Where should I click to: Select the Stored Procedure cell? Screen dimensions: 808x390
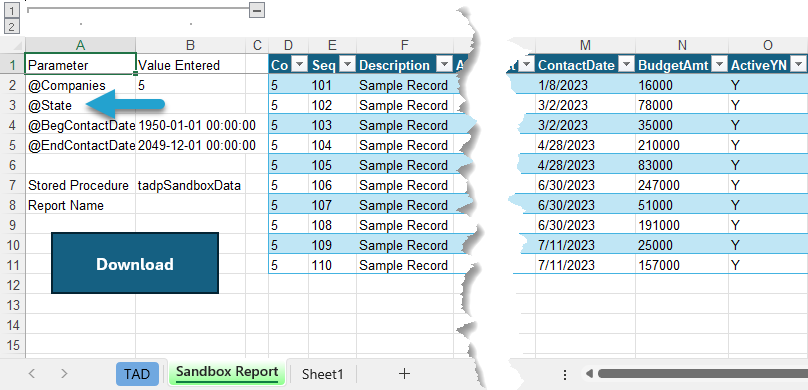coord(80,185)
